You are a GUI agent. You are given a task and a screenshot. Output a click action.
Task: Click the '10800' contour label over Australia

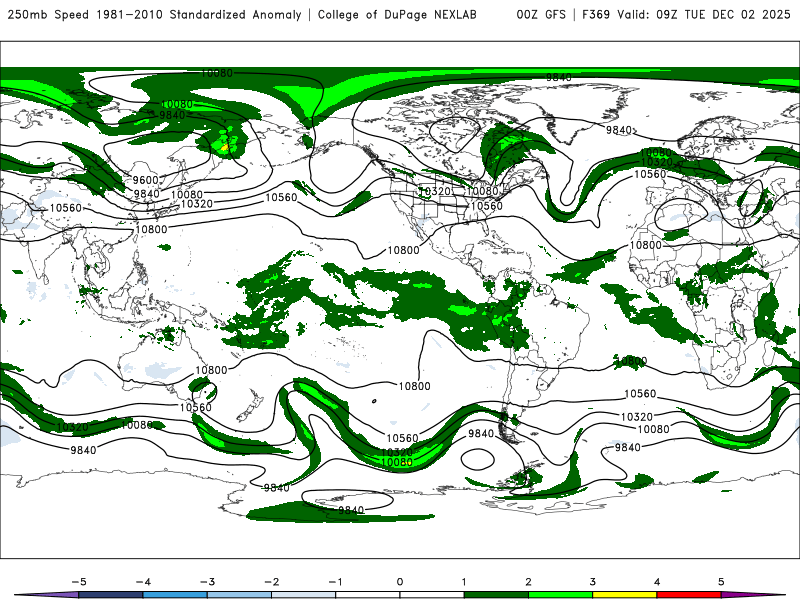click(x=211, y=370)
